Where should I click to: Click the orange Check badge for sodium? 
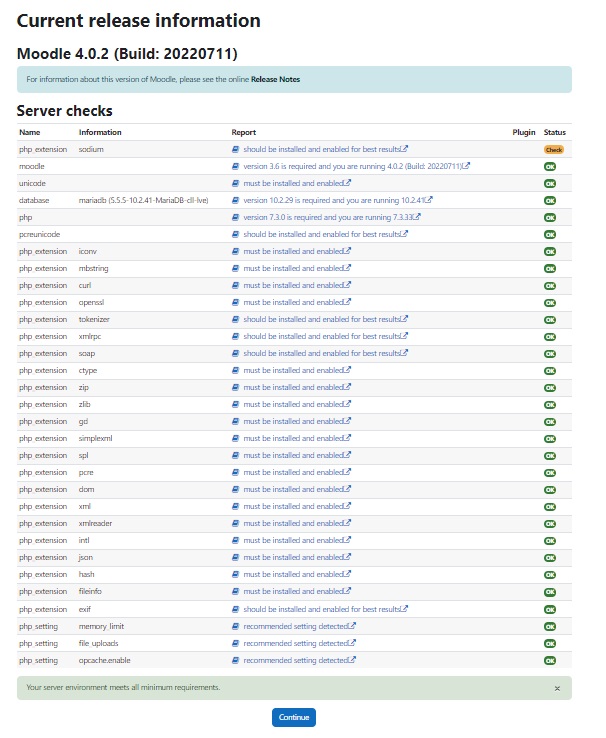pos(554,150)
